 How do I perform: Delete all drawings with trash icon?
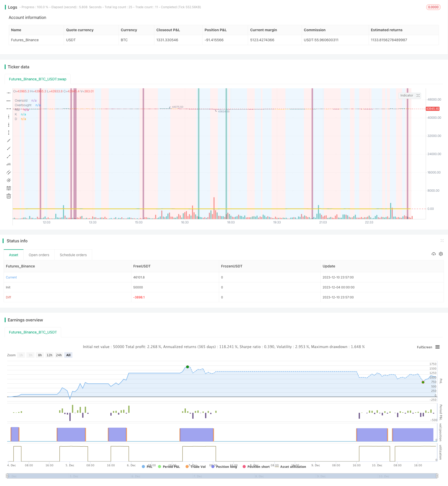pyautogui.click(x=9, y=196)
